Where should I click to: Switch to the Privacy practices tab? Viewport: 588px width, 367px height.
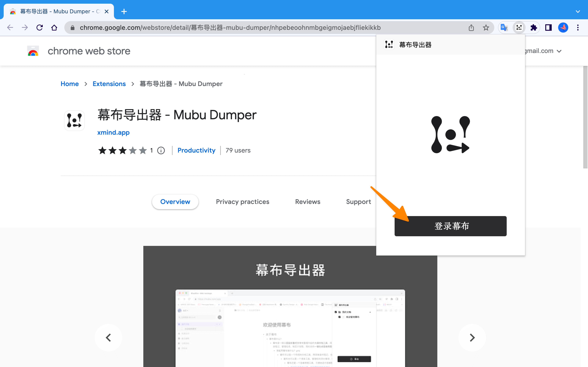pos(242,202)
